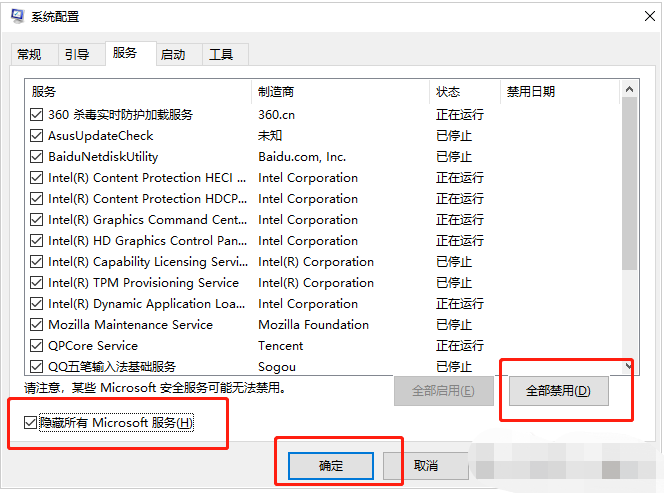664x493 pixels.
Task: Toggle Intel(R) Capability Licensing Service checkbox
Action: pos(36,262)
